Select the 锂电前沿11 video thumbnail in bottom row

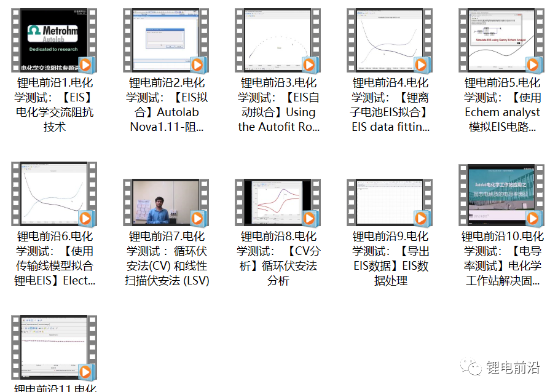point(54,348)
